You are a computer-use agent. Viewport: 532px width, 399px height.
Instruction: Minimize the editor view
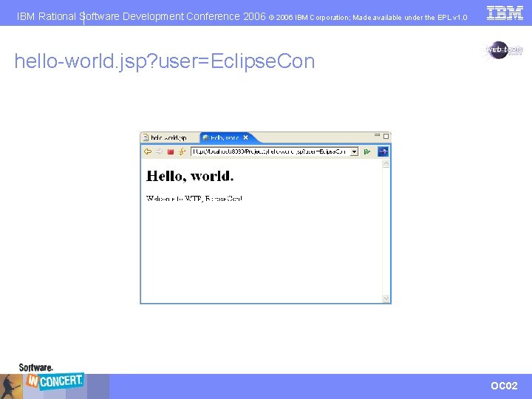[x=377, y=135]
